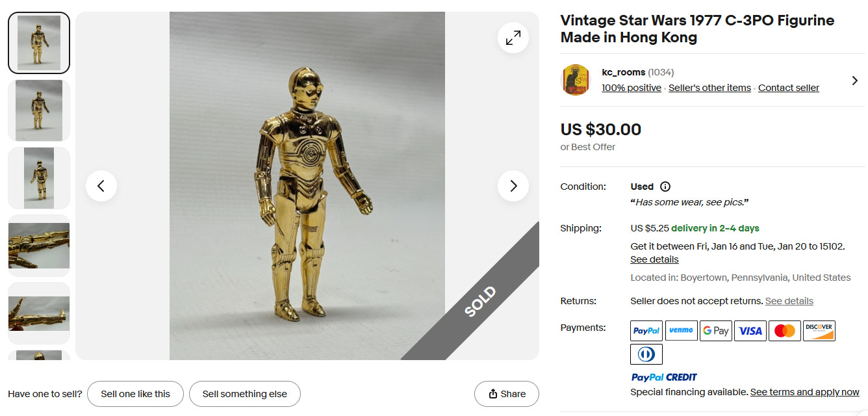Select the second C-3PO thumbnail

coord(39,110)
